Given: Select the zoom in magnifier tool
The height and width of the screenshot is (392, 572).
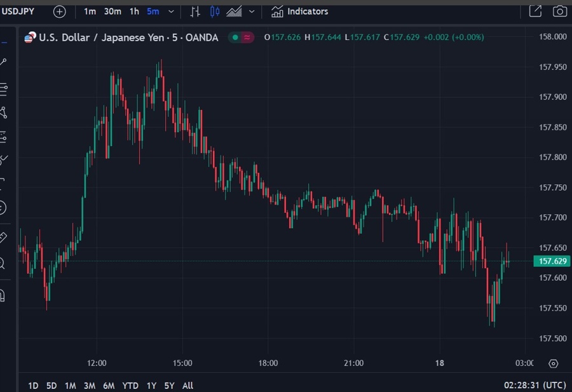Looking at the screenshot, I should pyautogui.click(x=2, y=263).
